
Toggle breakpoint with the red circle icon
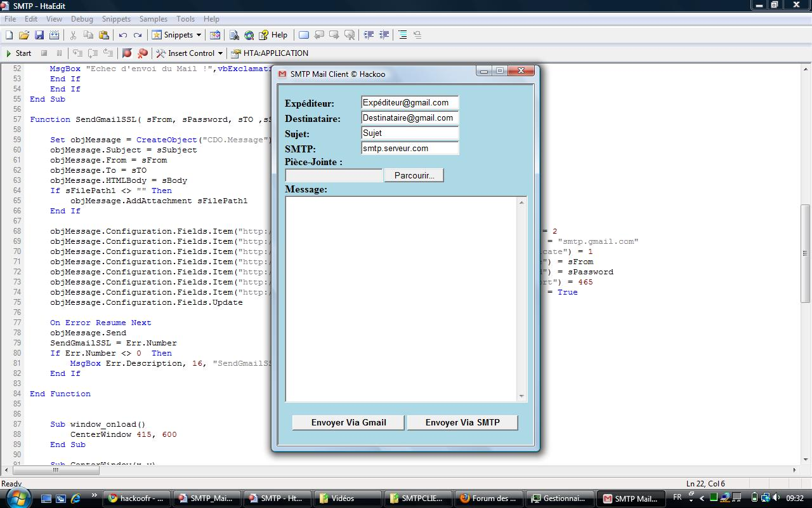127,53
